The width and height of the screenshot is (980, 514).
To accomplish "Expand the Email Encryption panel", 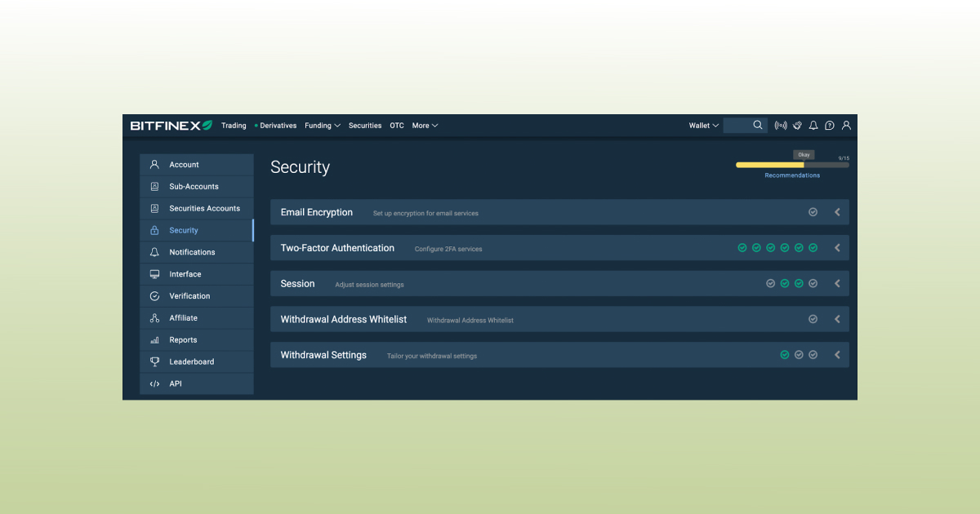I will tap(836, 211).
